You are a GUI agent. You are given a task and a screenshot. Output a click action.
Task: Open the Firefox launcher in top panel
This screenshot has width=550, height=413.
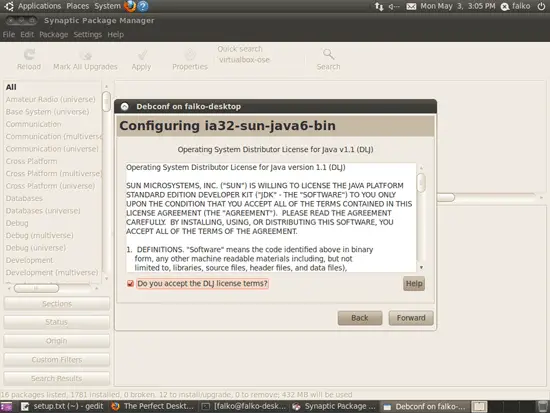130,6
